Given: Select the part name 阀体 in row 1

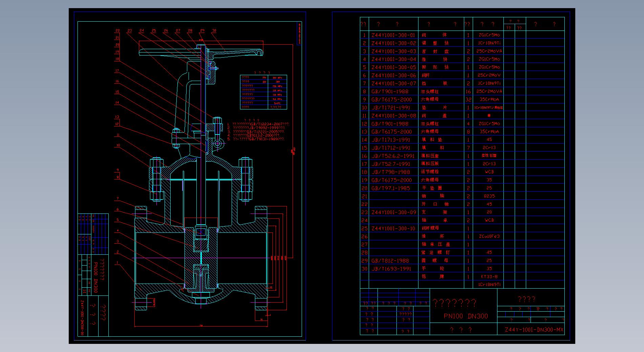Looking at the screenshot, I should [x=434, y=35].
